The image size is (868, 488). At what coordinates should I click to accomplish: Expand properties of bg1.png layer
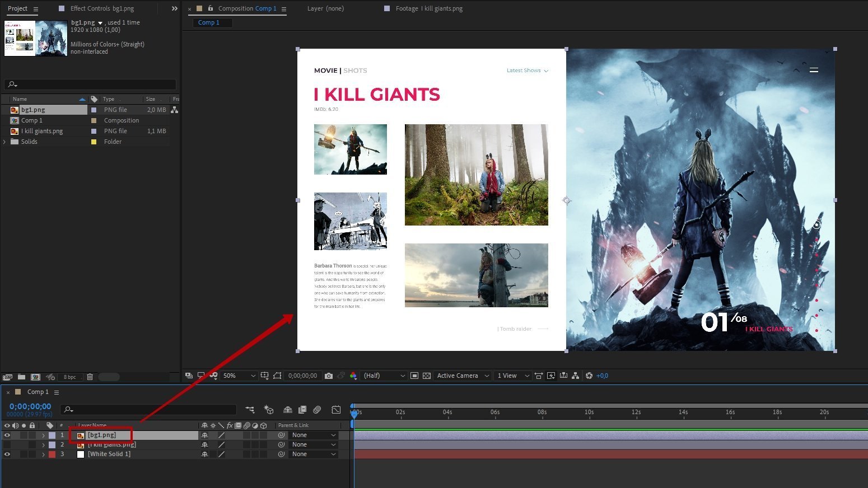tap(44, 435)
